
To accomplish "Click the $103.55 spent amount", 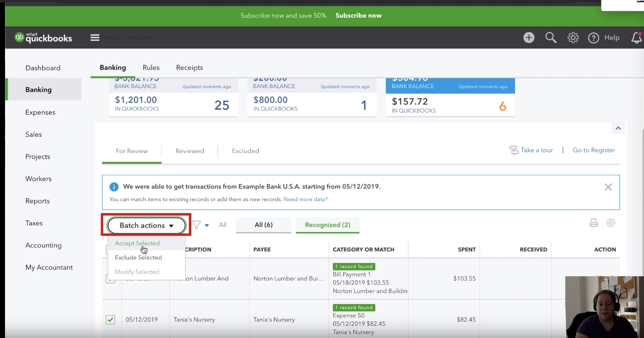I will click(465, 279).
